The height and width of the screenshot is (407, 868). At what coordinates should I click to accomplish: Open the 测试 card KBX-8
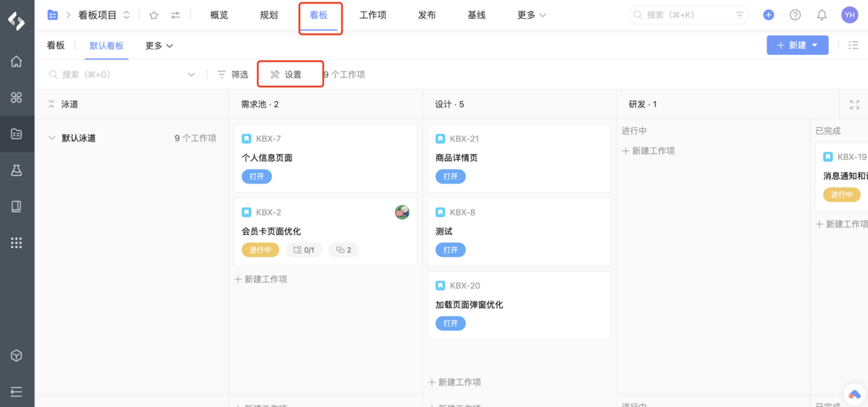coord(519,231)
